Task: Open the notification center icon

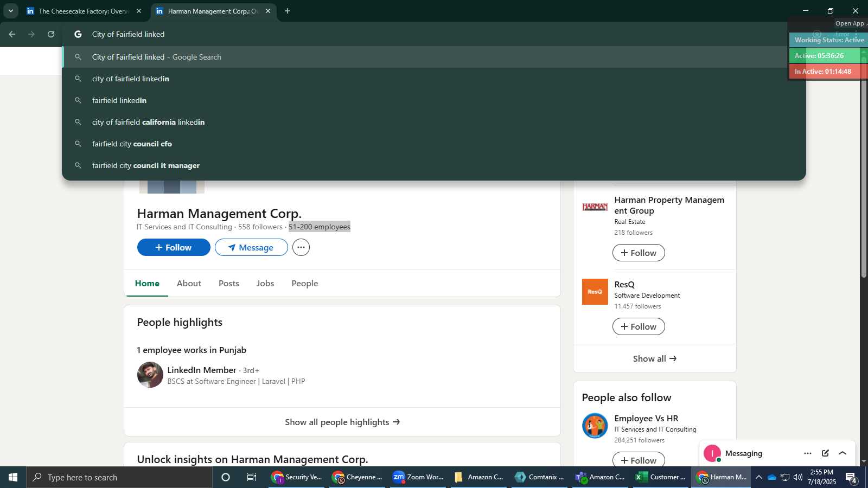Action: point(851,478)
